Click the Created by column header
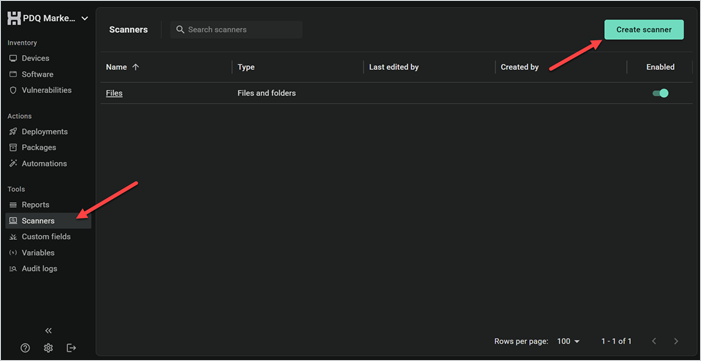This screenshot has height=361, width=701. pos(519,67)
